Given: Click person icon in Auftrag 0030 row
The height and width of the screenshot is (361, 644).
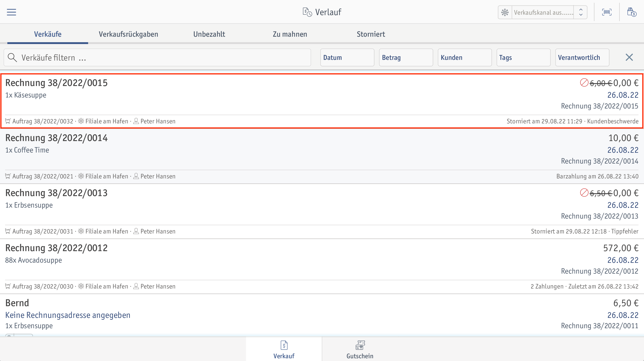Looking at the screenshot, I should tap(136, 286).
